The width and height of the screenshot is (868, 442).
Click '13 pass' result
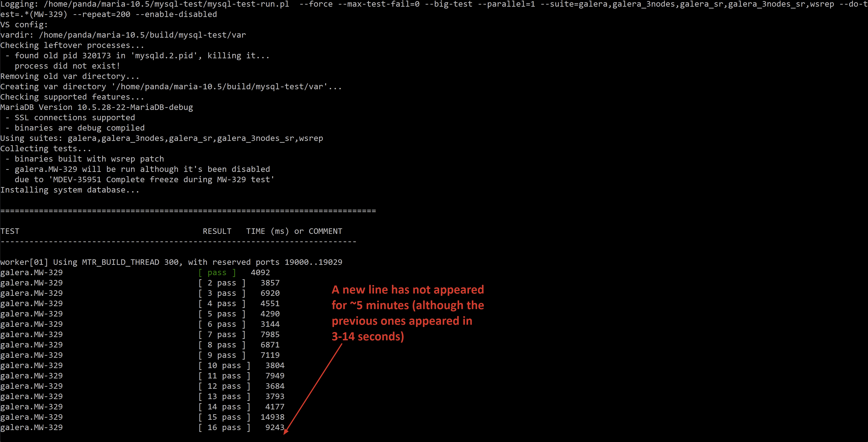[224, 397]
